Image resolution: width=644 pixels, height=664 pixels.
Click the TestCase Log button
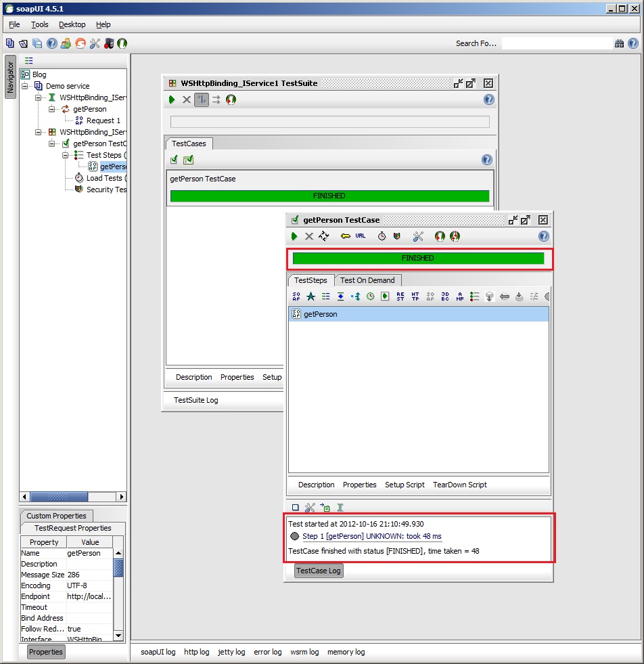319,571
